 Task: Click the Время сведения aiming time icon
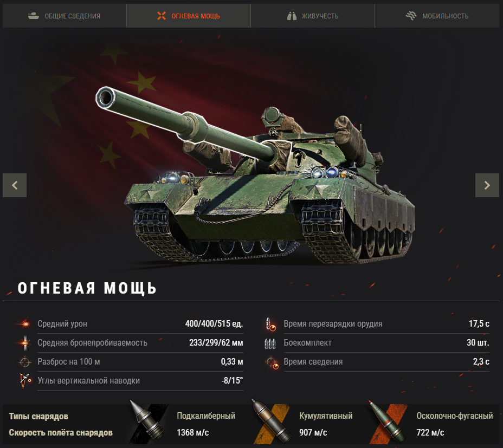pyautogui.click(x=272, y=363)
